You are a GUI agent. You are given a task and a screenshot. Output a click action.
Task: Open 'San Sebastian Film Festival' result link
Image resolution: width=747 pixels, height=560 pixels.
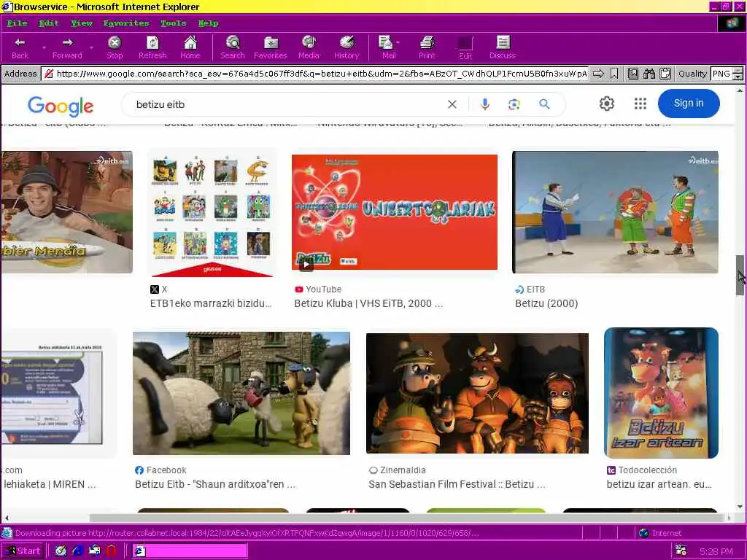coord(457,484)
